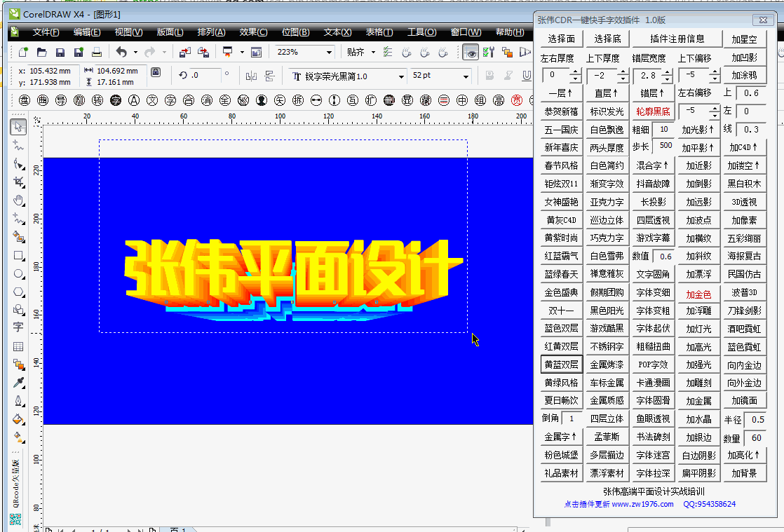Adjust 错层宽度 spinner value

[668, 76]
